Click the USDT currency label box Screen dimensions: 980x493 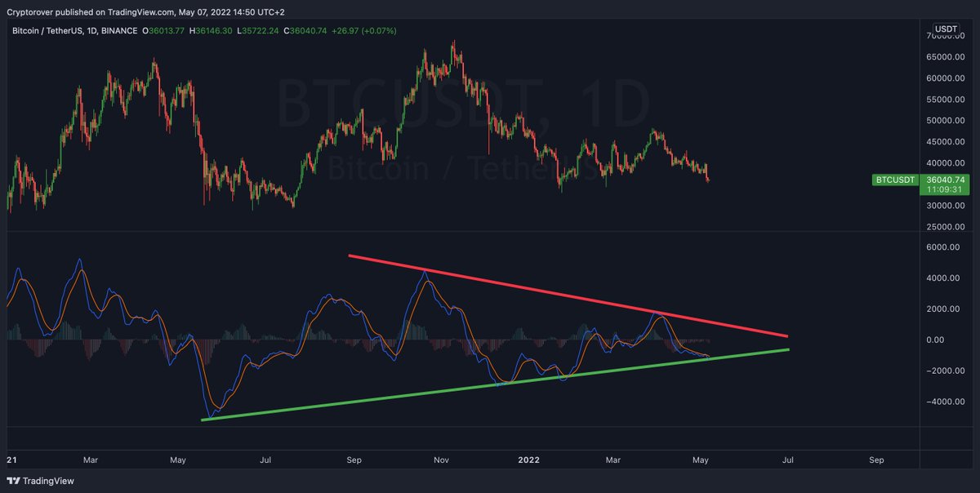[946, 29]
